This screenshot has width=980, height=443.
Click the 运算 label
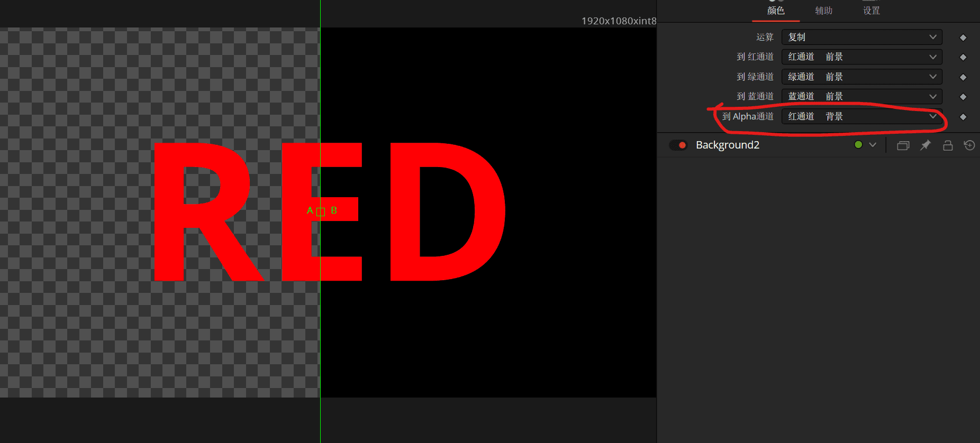click(765, 37)
